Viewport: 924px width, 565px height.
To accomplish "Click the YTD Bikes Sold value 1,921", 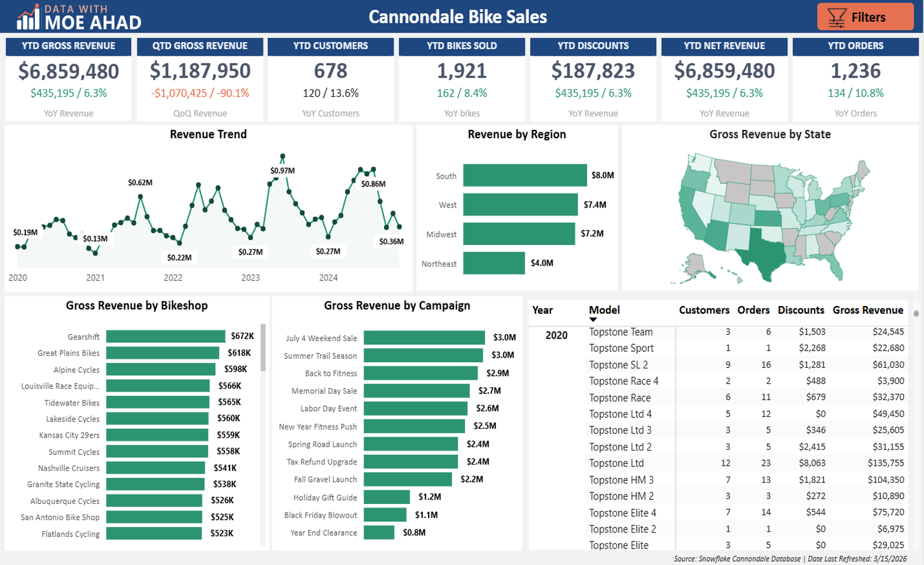I will 462,71.
